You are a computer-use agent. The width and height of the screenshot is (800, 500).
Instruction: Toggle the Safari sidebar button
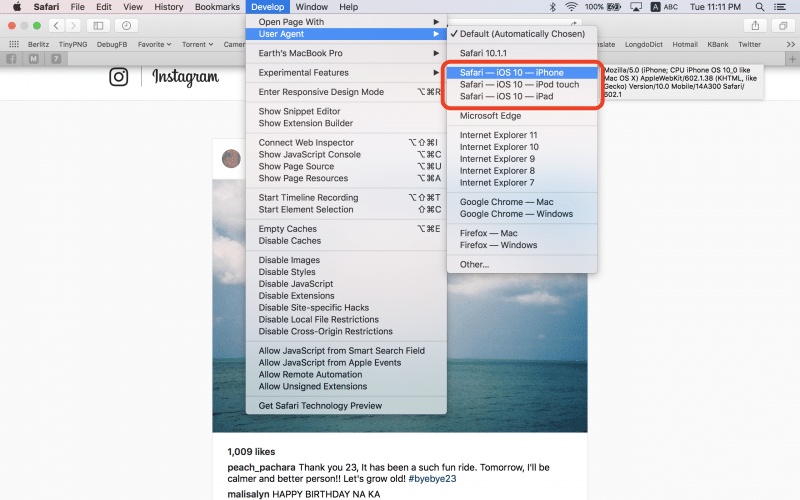pyautogui.click(x=98, y=26)
